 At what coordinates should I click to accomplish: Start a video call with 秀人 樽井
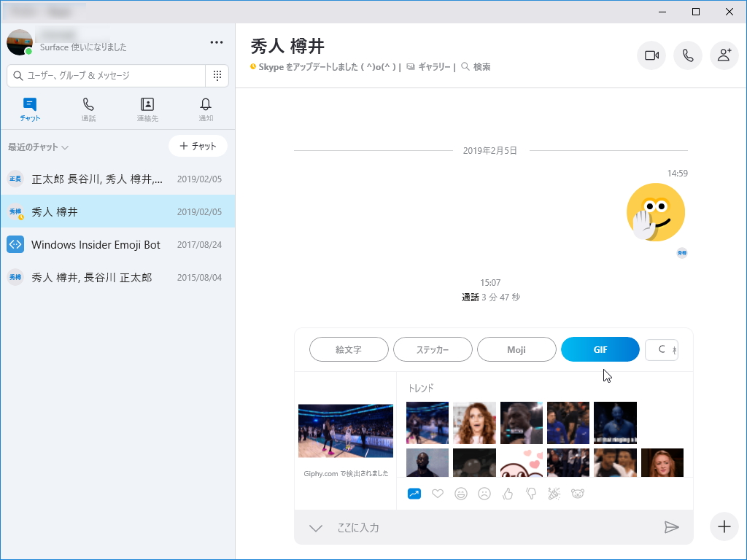click(651, 55)
